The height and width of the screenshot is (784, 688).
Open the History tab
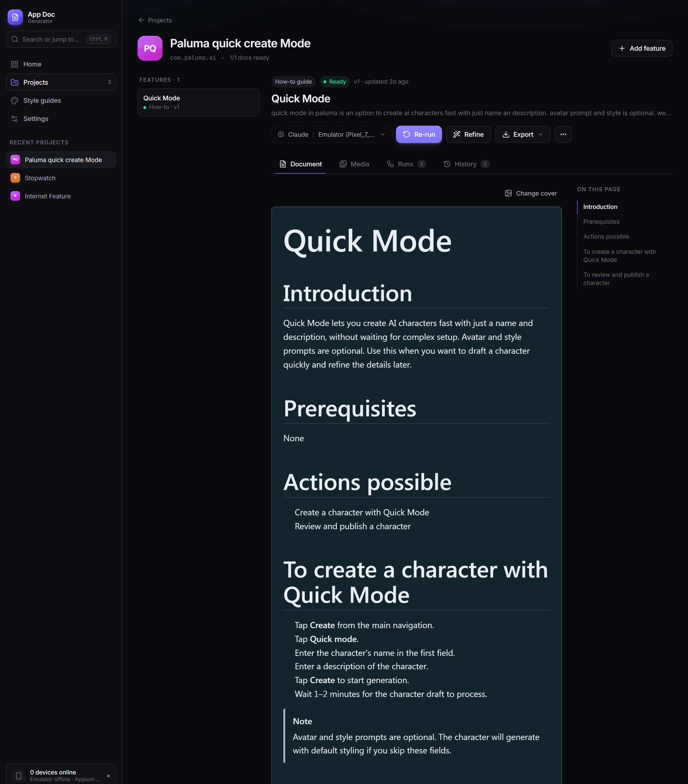pos(467,164)
